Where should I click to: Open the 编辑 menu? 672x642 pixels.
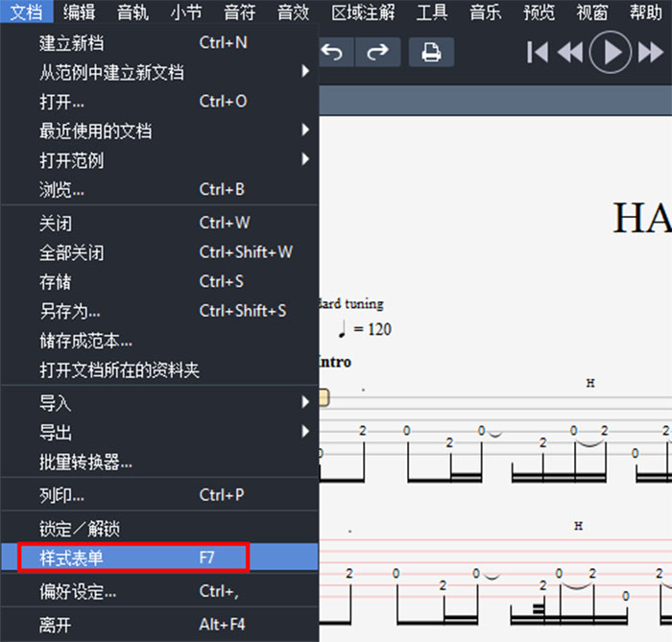click(79, 12)
